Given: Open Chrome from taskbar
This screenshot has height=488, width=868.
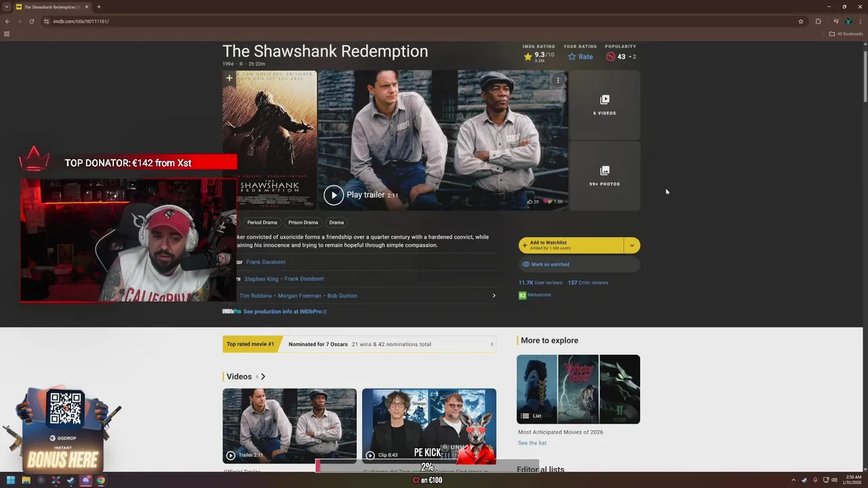Looking at the screenshot, I should 100,481.
